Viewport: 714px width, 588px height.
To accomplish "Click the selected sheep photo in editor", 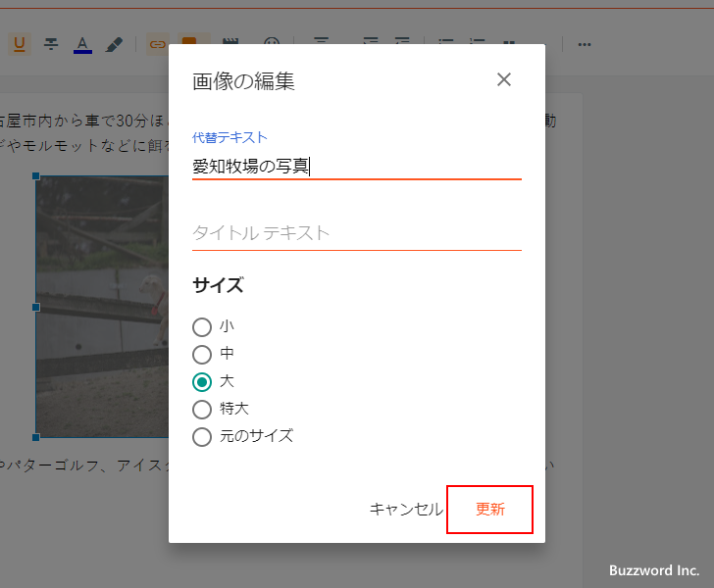I will [102, 307].
